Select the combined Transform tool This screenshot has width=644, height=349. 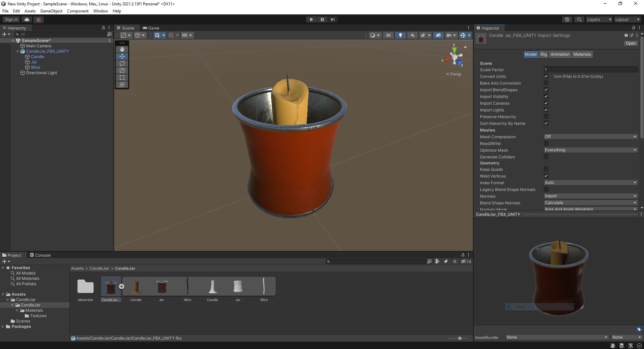click(122, 85)
